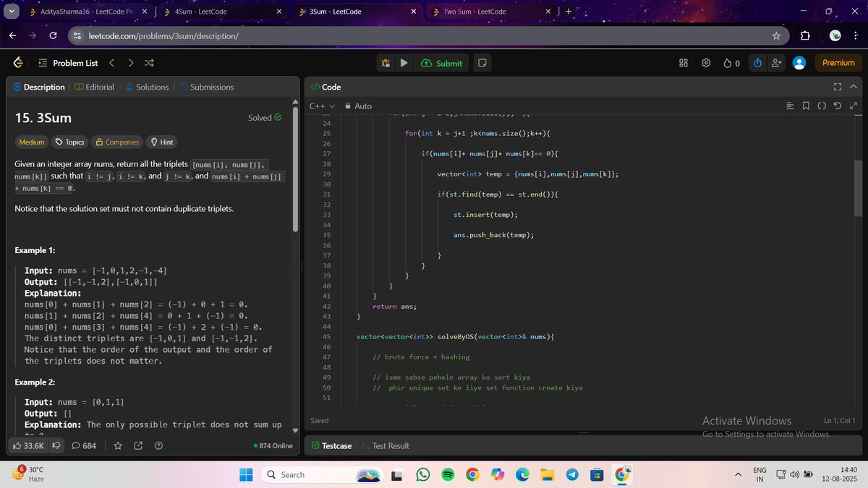Switch to the Submissions tab
Image resolution: width=868 pixels, height=488 pixels.
pyautogui.click(x=206, y=87)
